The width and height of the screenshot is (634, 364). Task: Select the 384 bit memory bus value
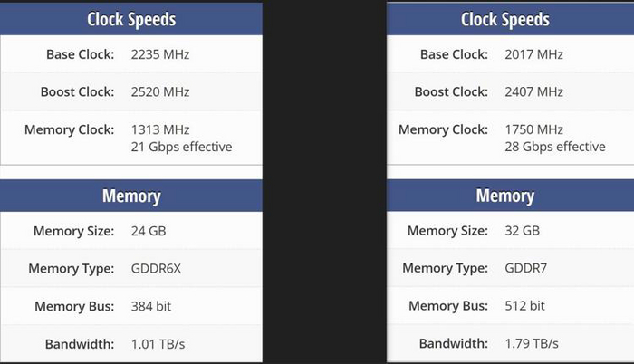tap(151, 306)
